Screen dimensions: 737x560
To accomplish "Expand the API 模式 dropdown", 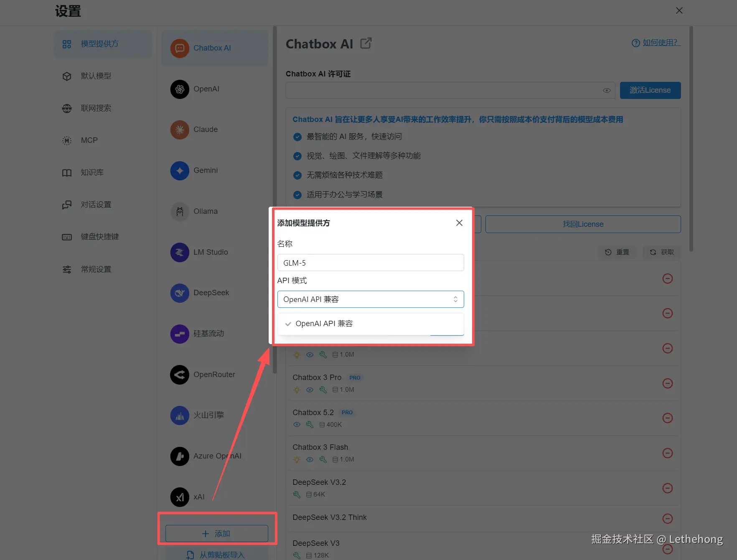I will click(x=371, y=299).
